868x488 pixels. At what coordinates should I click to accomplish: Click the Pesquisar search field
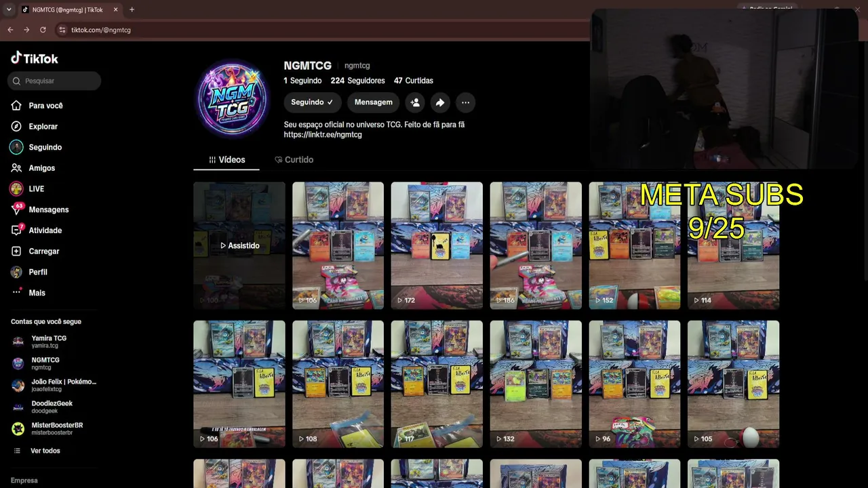pyautogui.click(x=54, y=81)
